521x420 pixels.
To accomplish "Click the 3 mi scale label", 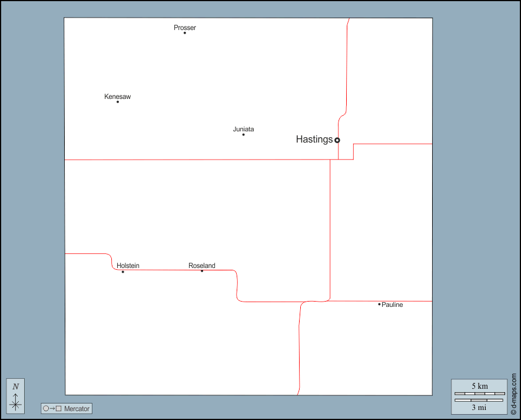I will pyautogui.click(x=479, y=408).
